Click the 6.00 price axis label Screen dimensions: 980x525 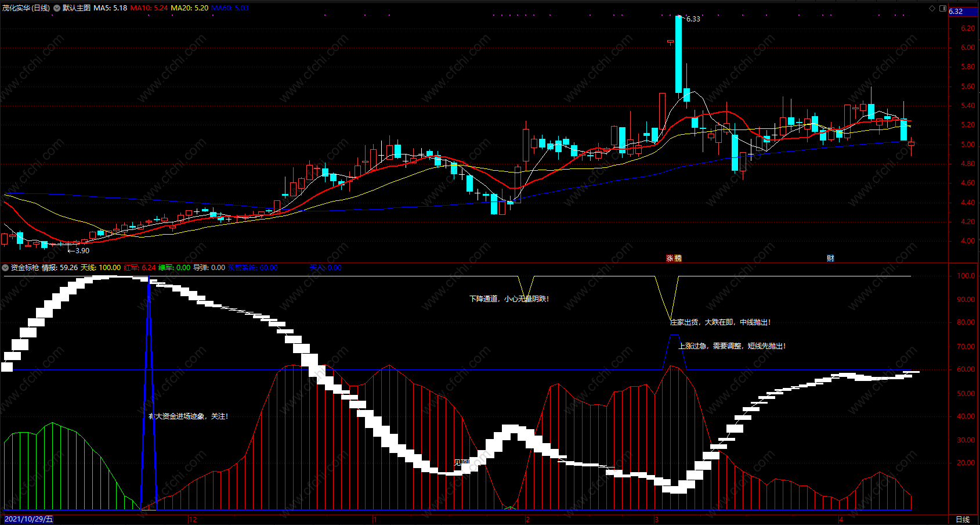[968, 48]
